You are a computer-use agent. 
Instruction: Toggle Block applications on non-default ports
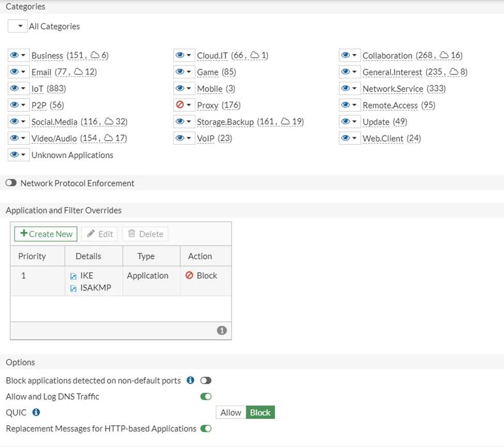click(x=206, y=380)
